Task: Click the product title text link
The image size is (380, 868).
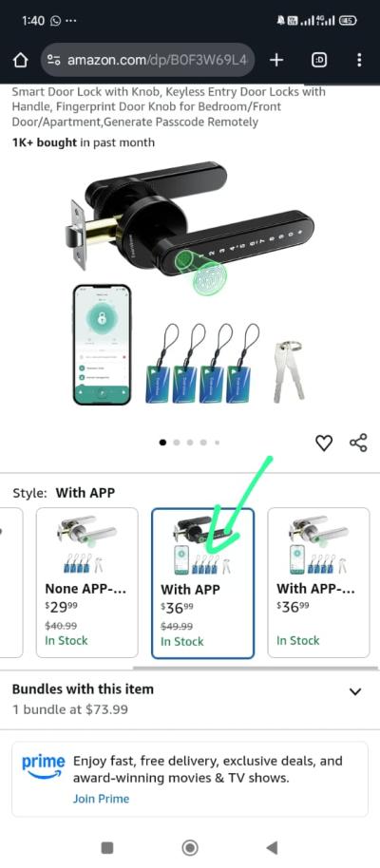Action: (169, 106)
